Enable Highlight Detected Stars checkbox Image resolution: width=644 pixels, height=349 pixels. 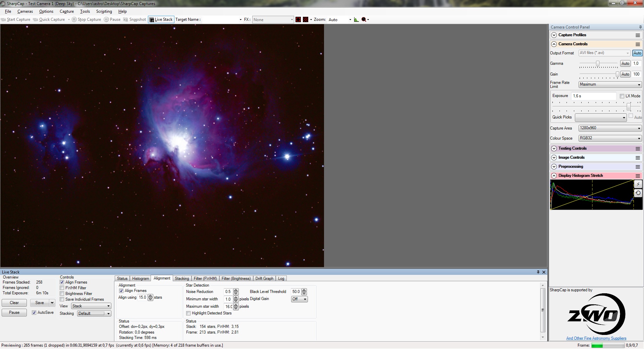pos(189,313)
